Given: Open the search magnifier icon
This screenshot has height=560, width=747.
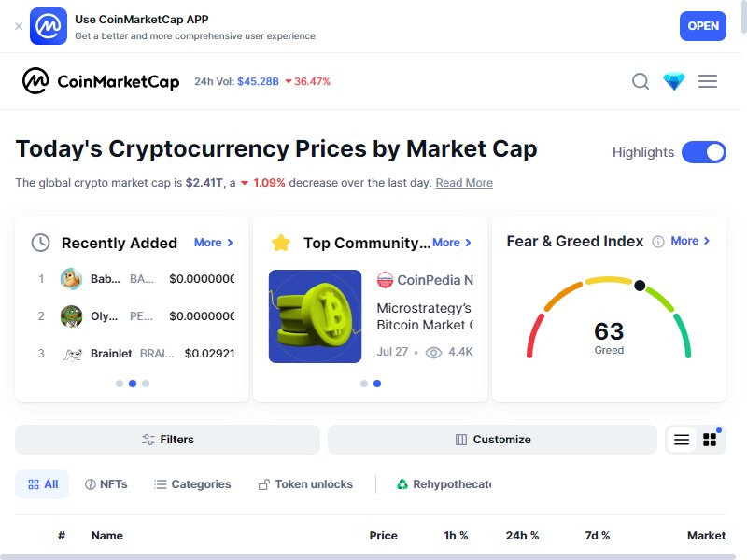Looking at the screenshot, I should [x=641, y=81].
